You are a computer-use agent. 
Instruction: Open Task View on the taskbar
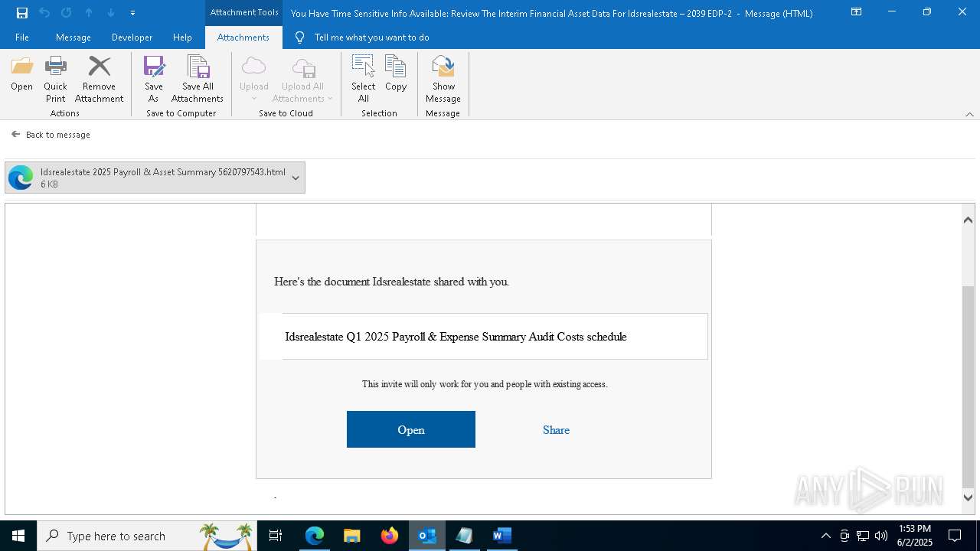point(276,536)
